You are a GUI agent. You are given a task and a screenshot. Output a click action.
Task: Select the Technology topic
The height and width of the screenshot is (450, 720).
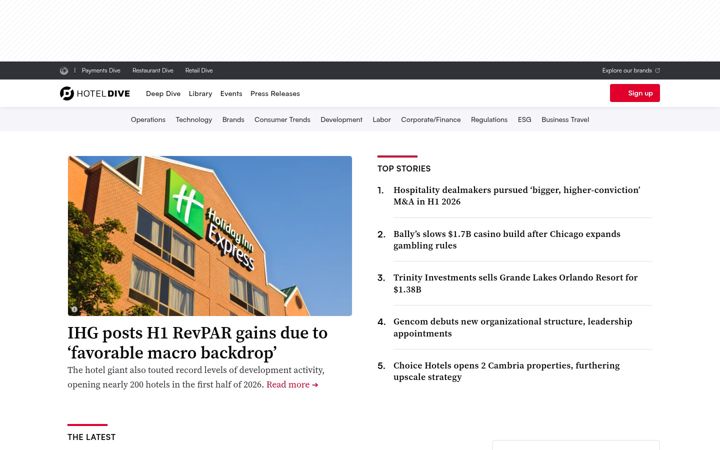pos(194,119)
